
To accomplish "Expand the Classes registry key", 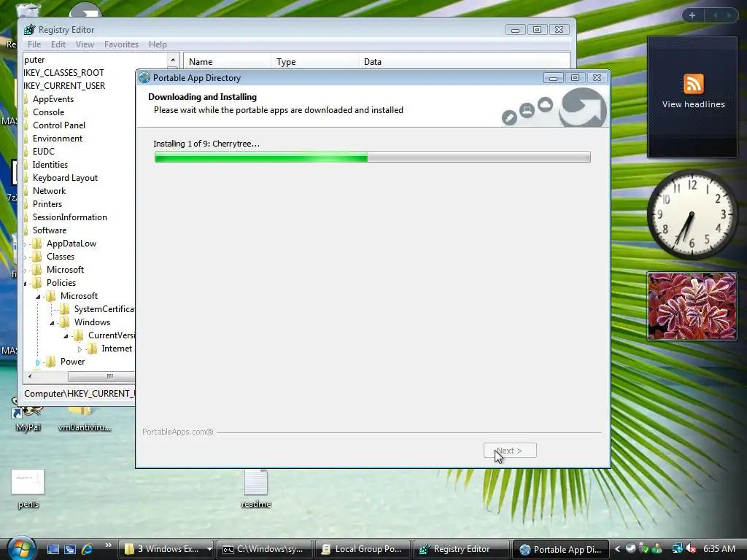I will [26, 257].
